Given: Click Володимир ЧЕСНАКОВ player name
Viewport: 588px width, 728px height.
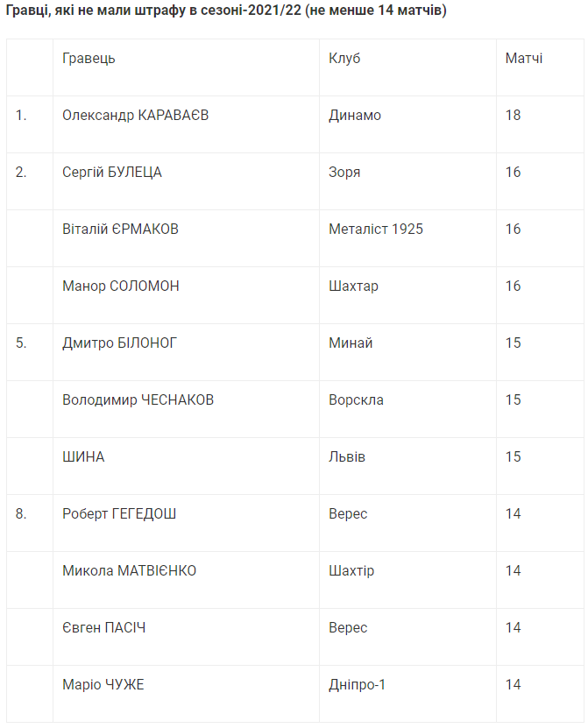Looking at the screenshot, I should [138, 400].
